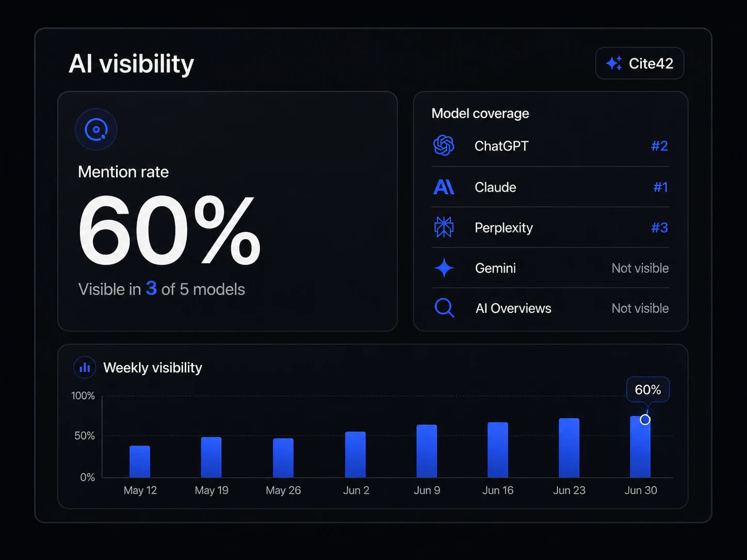Screen dimensions: 747x560
Task: Click the Perplexity model name
Action: coord(504,228)
